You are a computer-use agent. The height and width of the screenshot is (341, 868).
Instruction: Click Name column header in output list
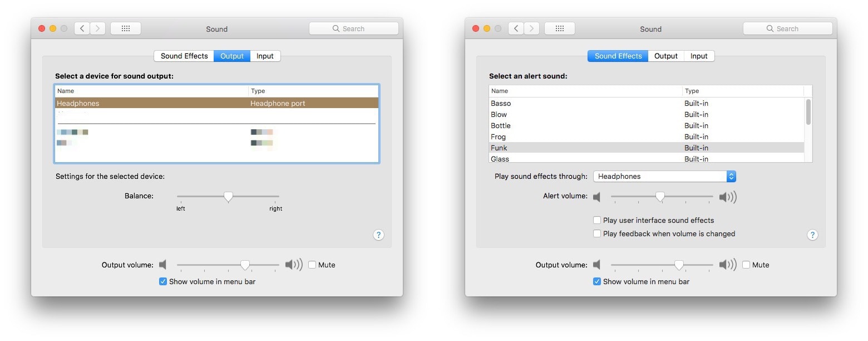(x=151, y=91)
